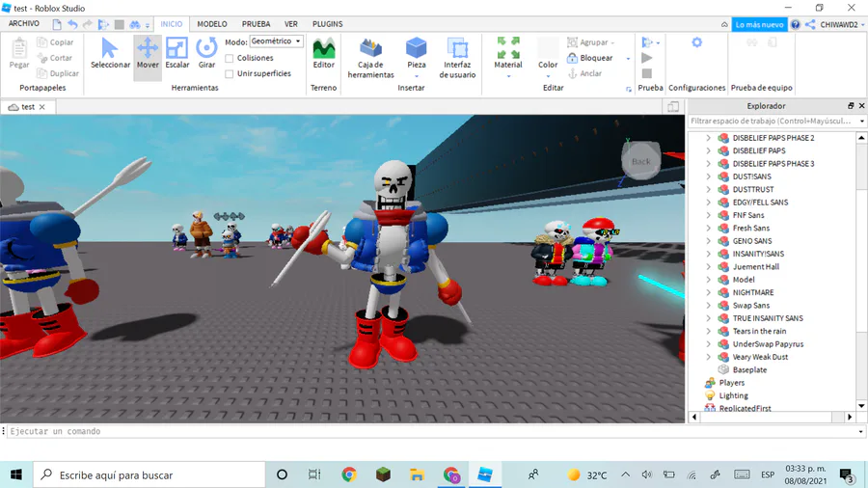The height and width of the screenshot is (488, 868).
Task: Open Chrome from the taskbar
Action: [x=349, y=474]
